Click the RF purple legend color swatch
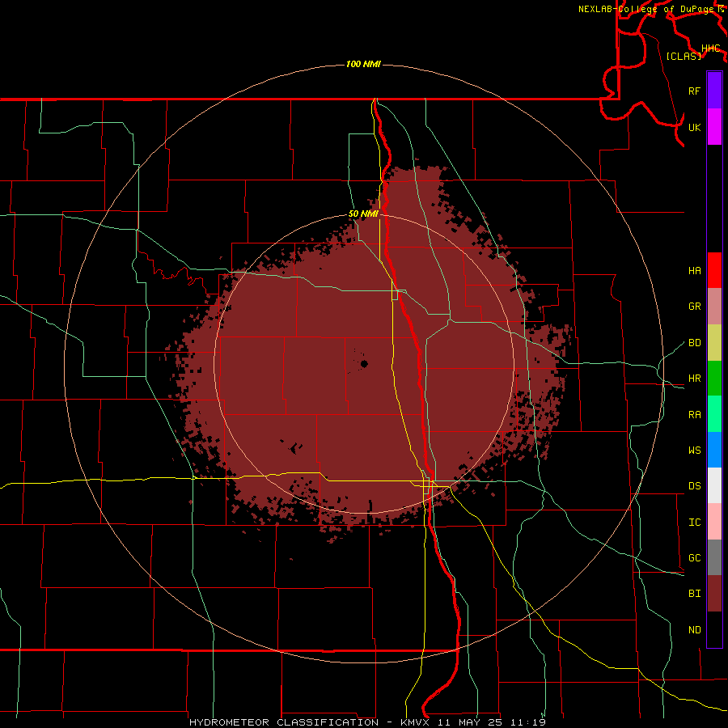 [714, 91]
